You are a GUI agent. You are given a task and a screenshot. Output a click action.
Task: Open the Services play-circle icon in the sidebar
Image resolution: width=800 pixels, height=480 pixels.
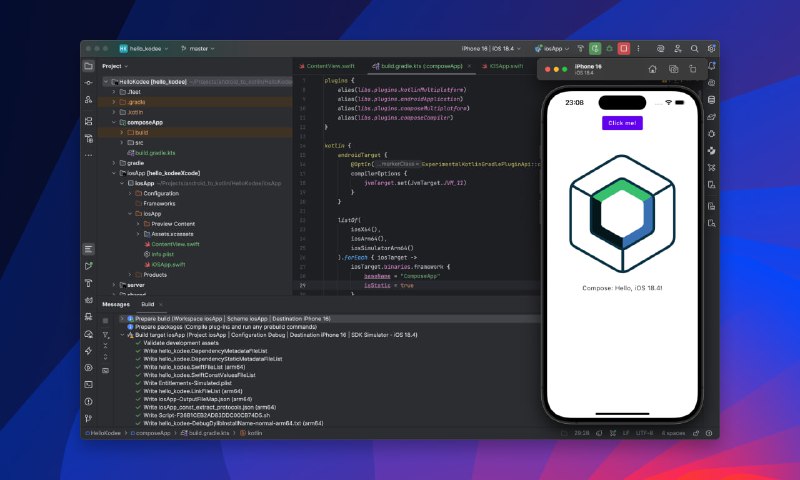(88, 368)
